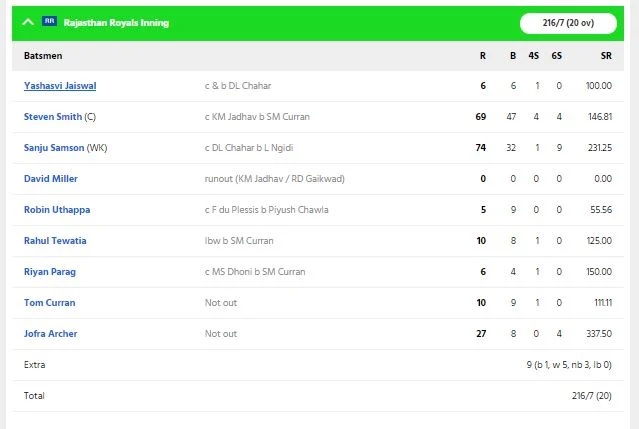639x429 pixels.
Task: Click the Total score 216/7 (20)
Action: [592, 396]
